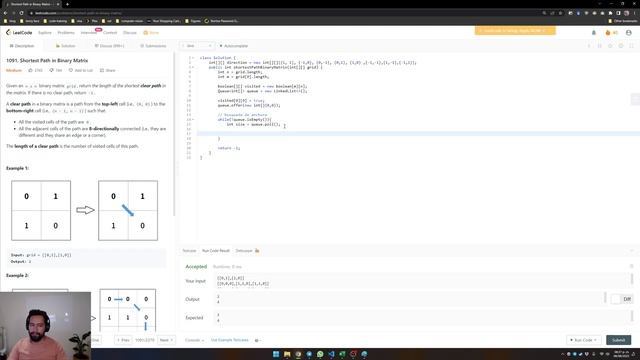
Task: Switch to the Submissions tab
Action: click(153, 46)
